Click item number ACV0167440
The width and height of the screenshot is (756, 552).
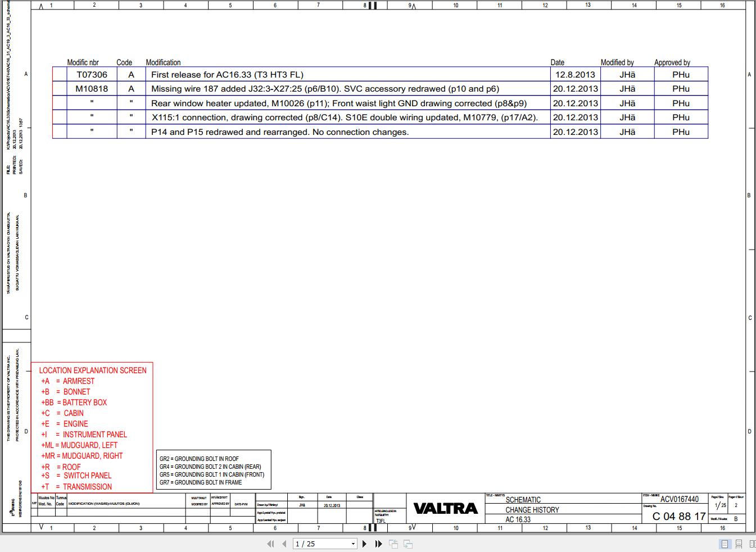tap(680, 499)
